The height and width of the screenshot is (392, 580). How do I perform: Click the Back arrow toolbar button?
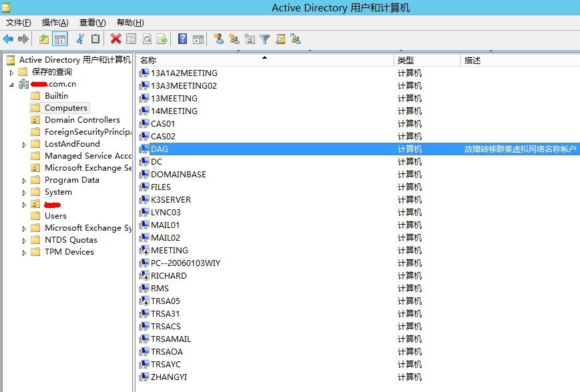(x=8, y=39)
